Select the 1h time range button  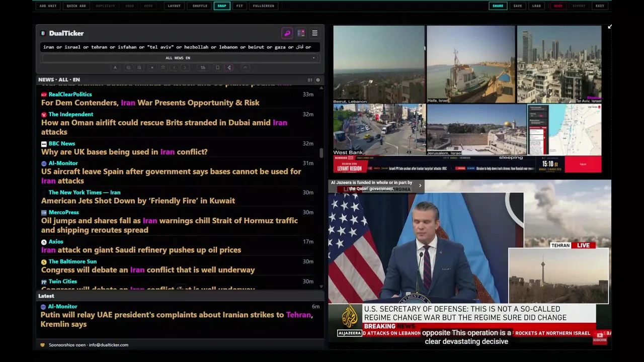click(x=203, y=67)
